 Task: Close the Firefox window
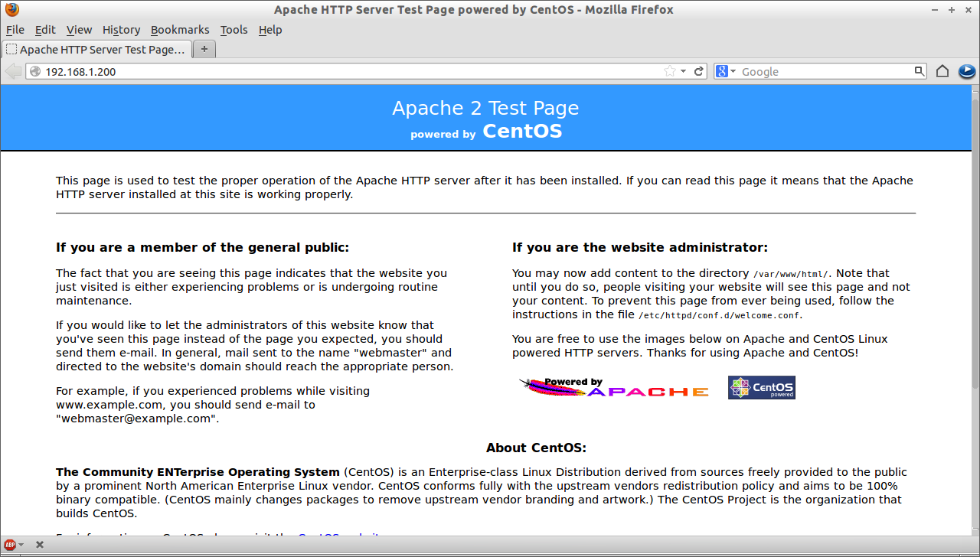click(968, 10)
